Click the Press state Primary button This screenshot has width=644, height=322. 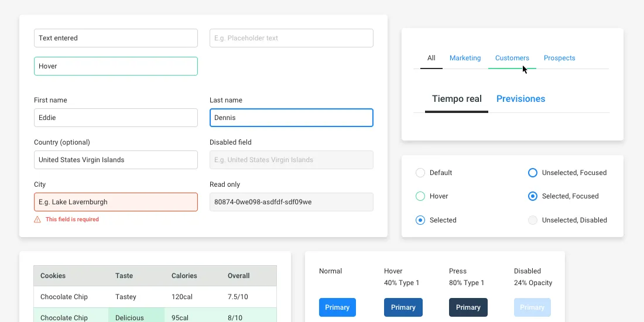click(x=468, y=307)
